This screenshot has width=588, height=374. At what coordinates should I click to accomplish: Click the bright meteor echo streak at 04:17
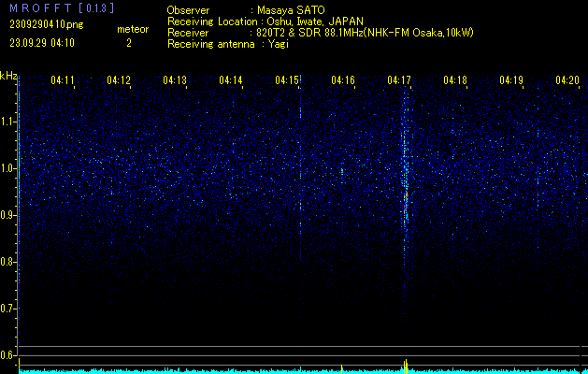coord(406,178)
